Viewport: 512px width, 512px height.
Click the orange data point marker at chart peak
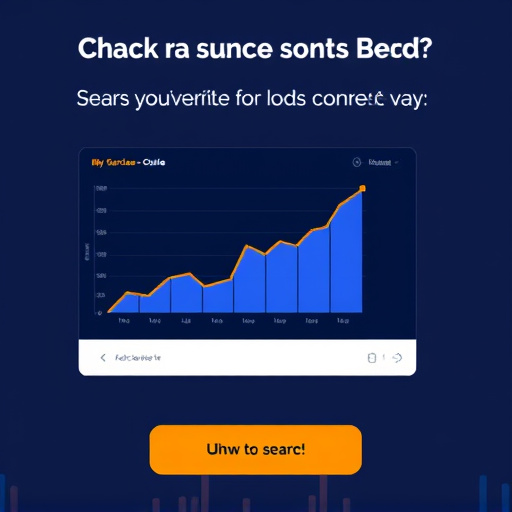[362, 189]
